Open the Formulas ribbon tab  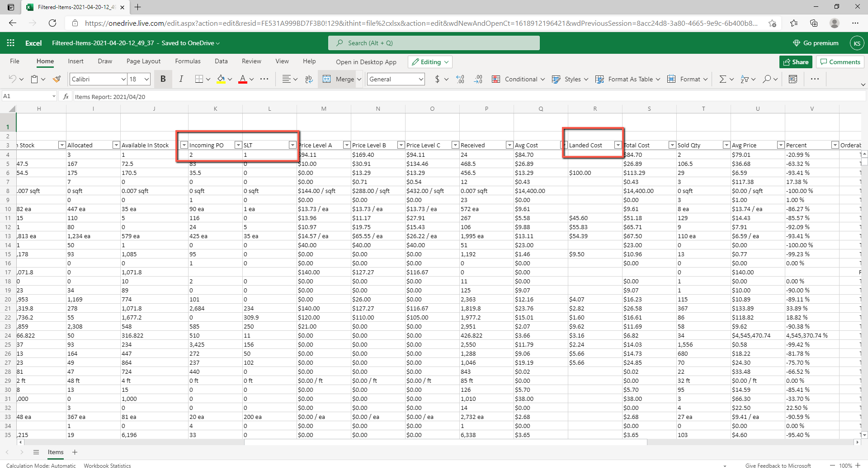[188, 61]
